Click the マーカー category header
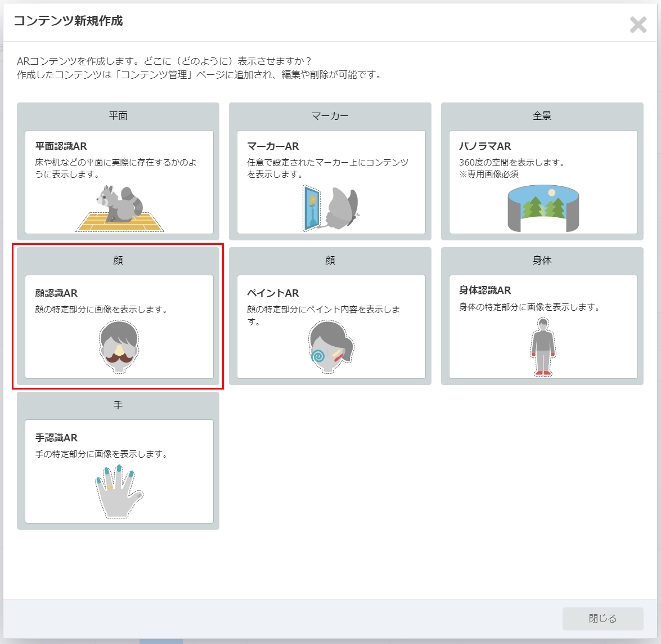 point(330,116)
